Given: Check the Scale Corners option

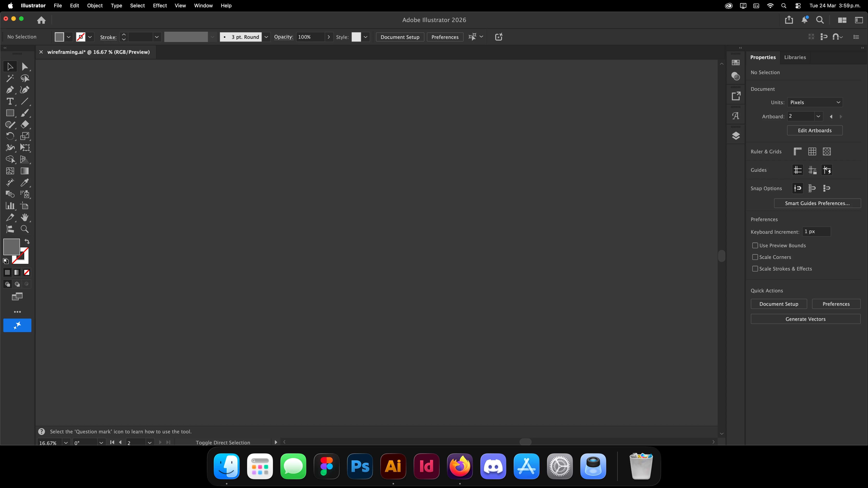Looking at the screenshot, I should click(755, 257).
